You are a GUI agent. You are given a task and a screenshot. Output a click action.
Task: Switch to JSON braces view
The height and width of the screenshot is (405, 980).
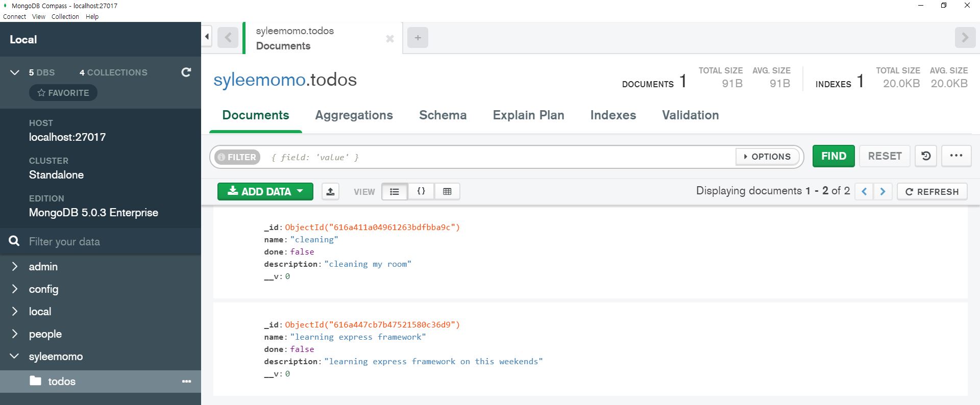coord(421,191)
